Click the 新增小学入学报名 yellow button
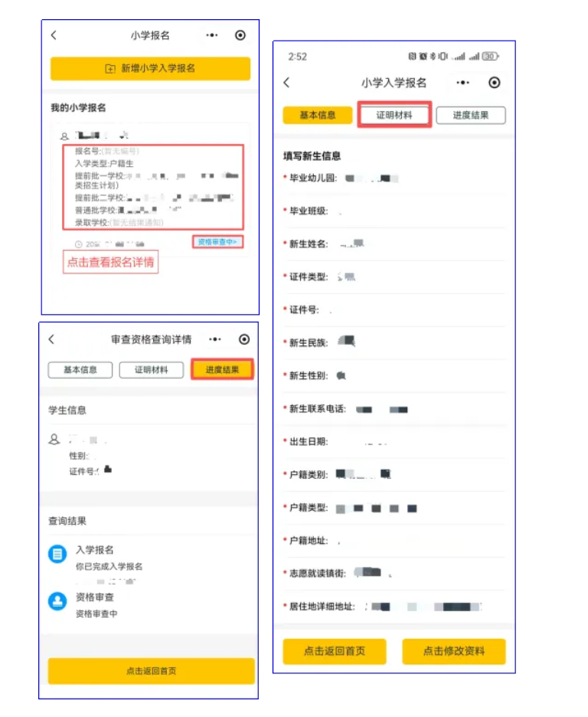The width and height of the screenshot is (588, 717). pyautogui.click(x=150, y=69)
